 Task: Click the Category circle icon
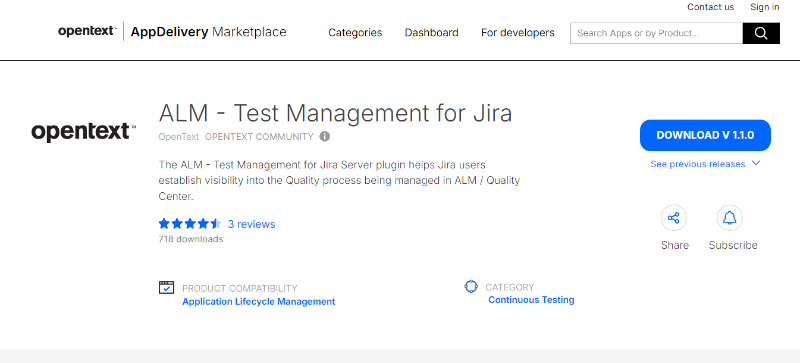(471, 286)
